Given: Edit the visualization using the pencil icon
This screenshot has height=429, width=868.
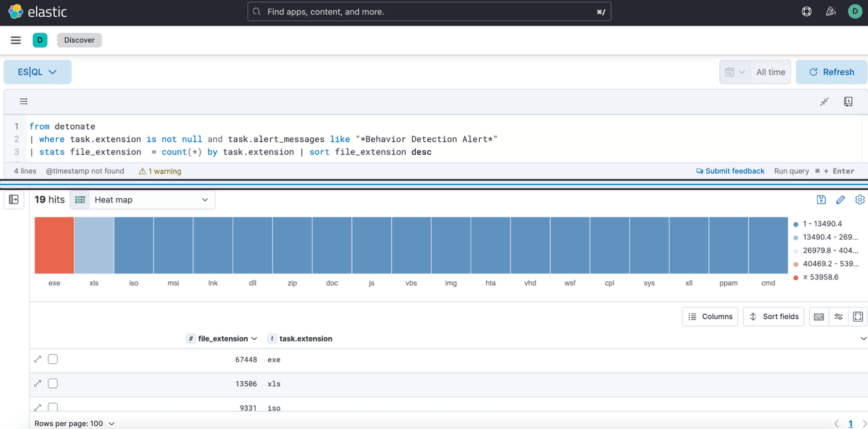Looking at the screenshot, I should point(840,199).
